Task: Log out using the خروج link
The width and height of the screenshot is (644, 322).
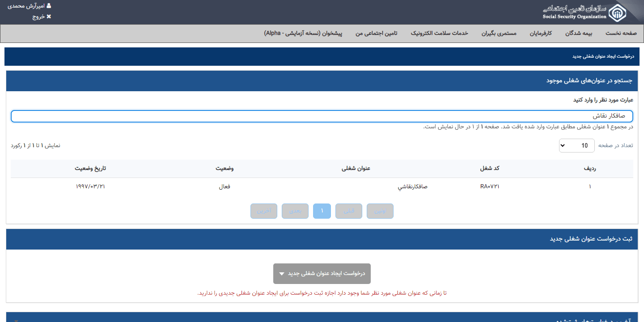Action: click(x=42, y=17)
